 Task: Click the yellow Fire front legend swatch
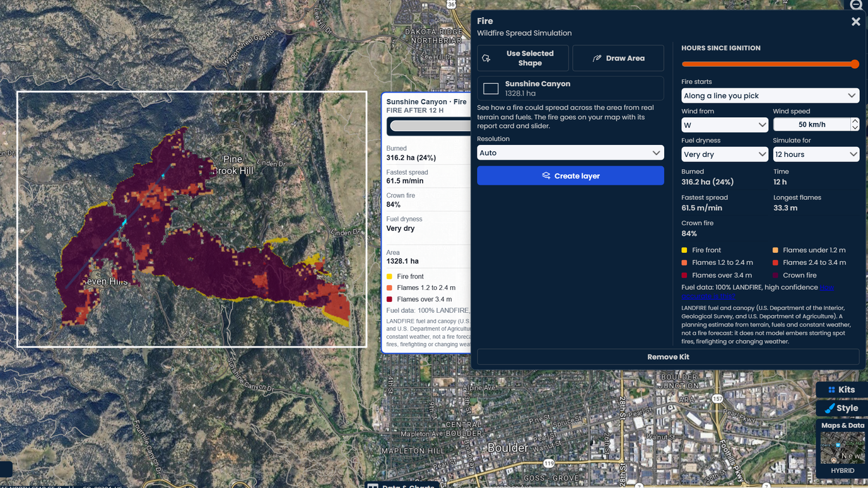click(684, 250)
